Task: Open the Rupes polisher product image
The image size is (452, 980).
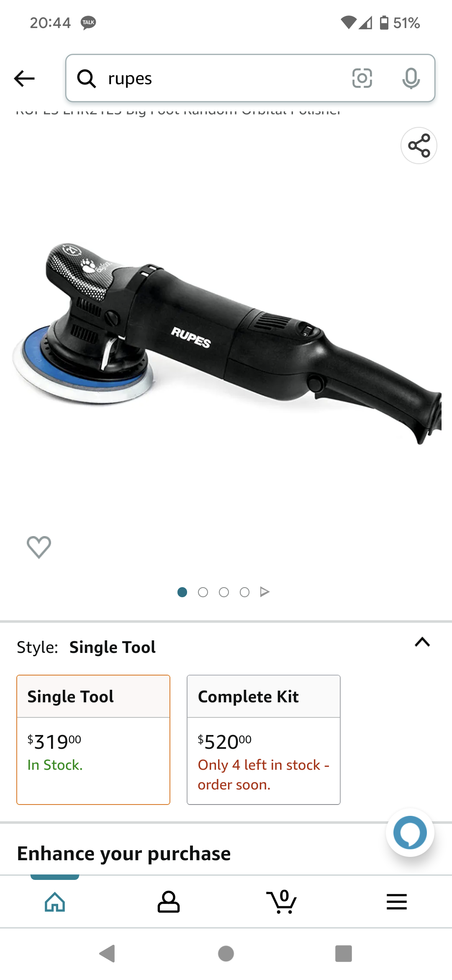Action: pos(226,343)
